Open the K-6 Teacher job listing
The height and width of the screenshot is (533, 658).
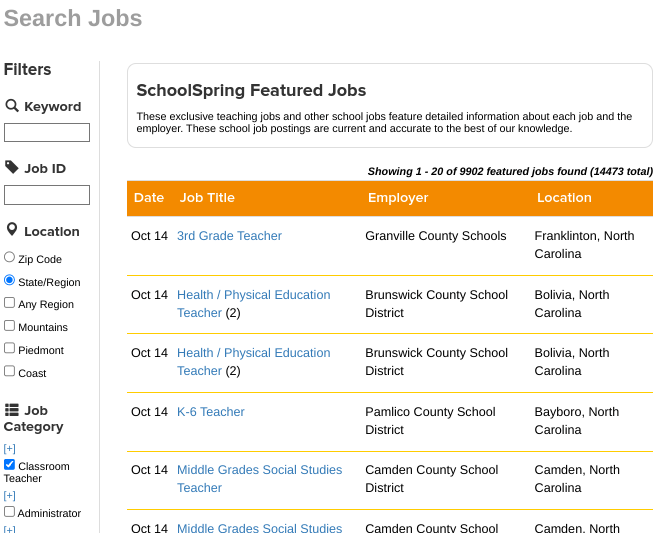[x=210, y=412]
